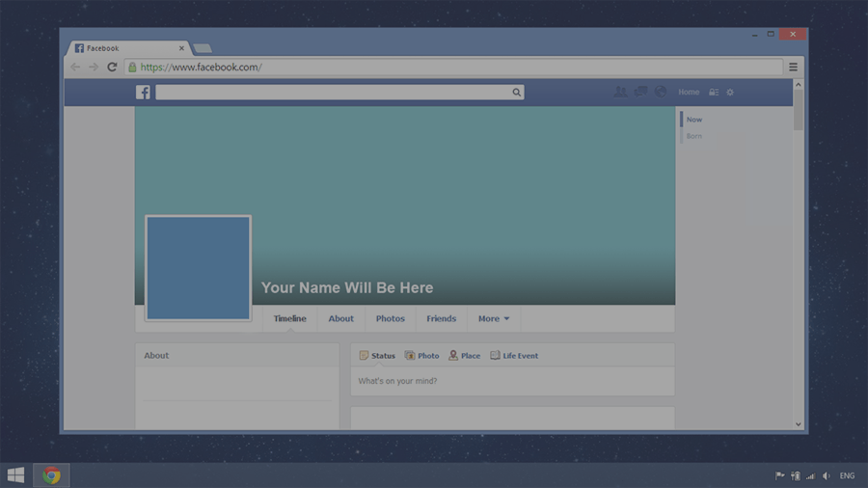
Task: Open messages icon in Facebook header
Action: click(x=640, y=92)
